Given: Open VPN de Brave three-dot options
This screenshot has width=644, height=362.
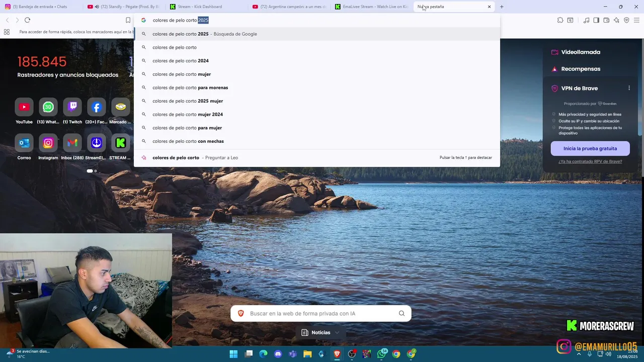Looking at the screenshot, I should (x=629, y=88).
